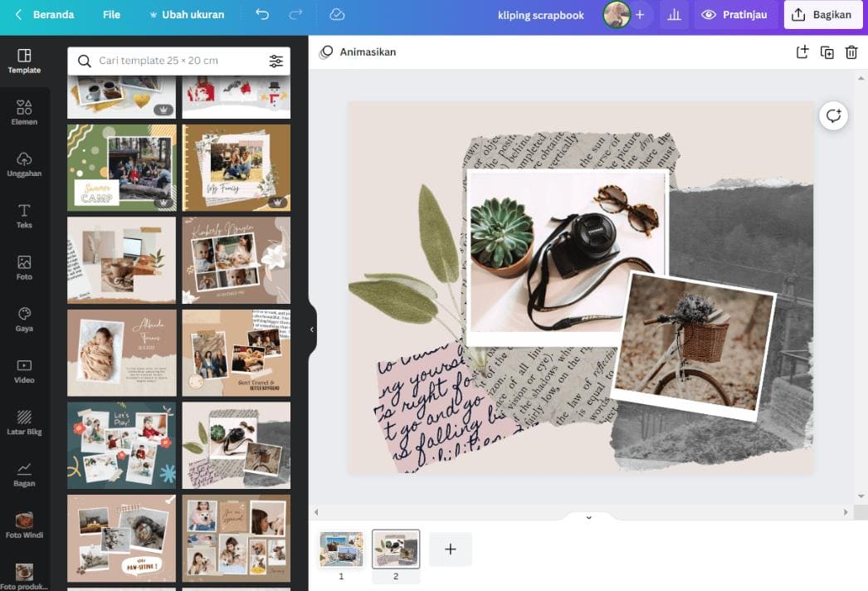This screenshot has width=868, height=591.
Task: Add a new page icon above canvas
Action: [802, 52]
